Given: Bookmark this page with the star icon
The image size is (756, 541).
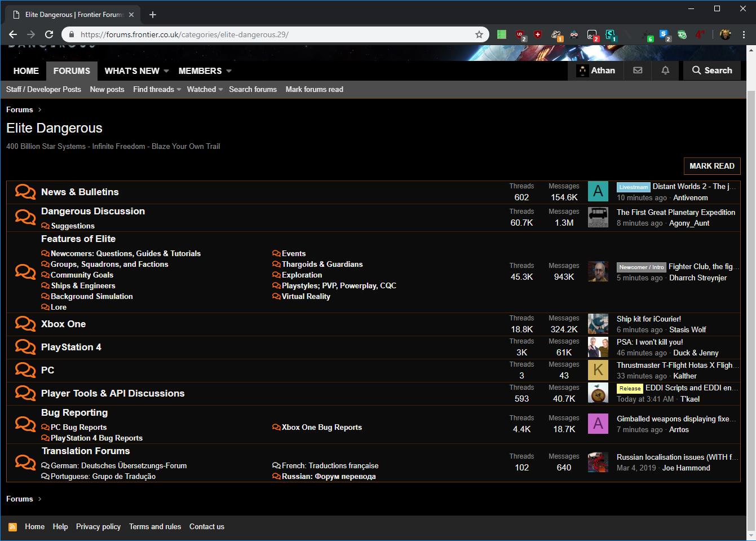Looking at the screenshot, I should click(x=479, y=34).
